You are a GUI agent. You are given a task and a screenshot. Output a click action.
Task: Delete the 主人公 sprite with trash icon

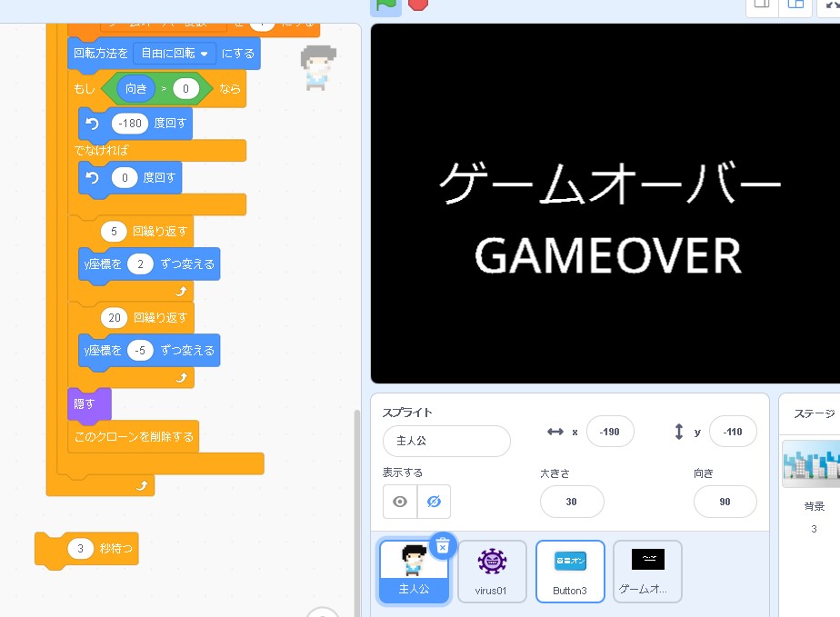[442, 545]
